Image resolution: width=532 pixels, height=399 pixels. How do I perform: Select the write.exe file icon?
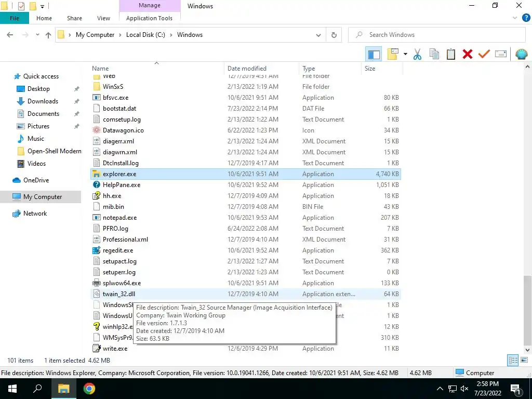pyautogui.click(x=97, y=349)
